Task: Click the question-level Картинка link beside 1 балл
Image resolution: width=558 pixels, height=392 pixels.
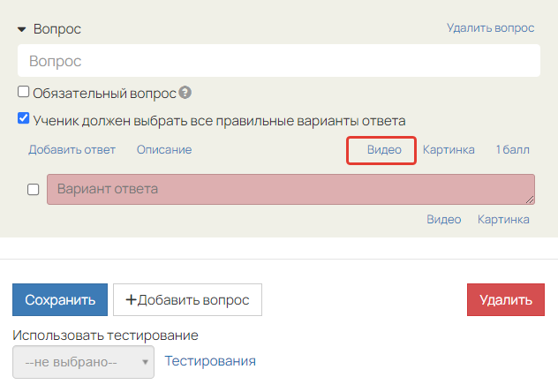Action: pyautogui.click(x=449, y=150)
